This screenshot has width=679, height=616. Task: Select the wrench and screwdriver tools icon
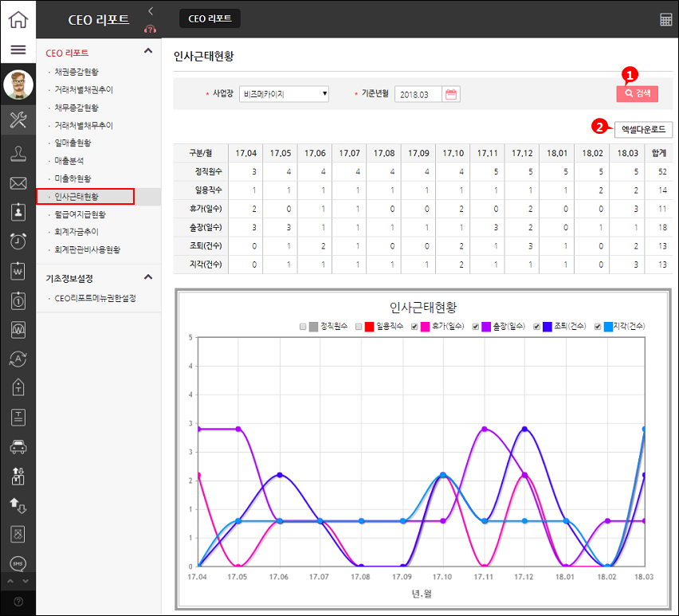tap(18, 120)
